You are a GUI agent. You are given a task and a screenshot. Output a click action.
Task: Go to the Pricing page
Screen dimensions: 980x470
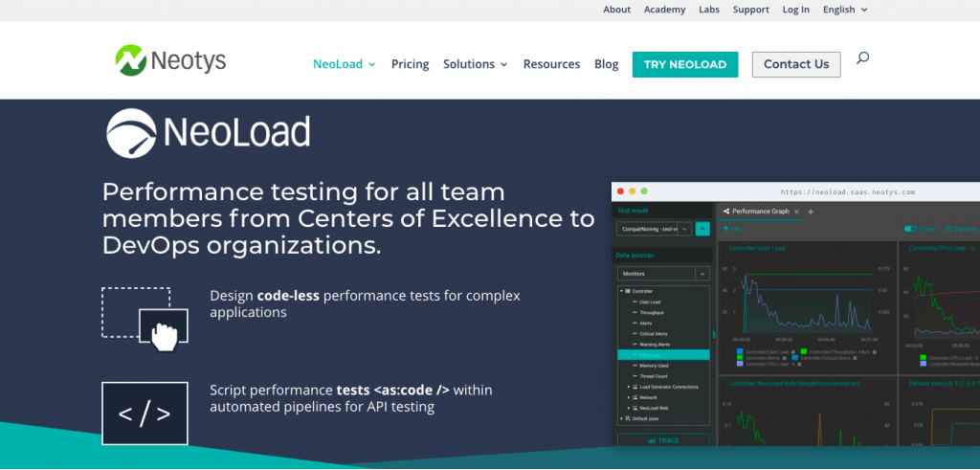(410, 64)
